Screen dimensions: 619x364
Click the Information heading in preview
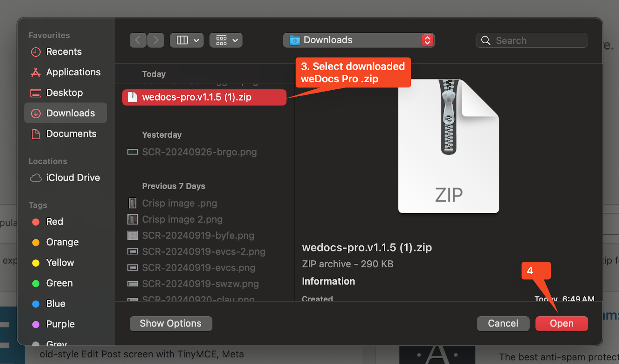[328, 281]
